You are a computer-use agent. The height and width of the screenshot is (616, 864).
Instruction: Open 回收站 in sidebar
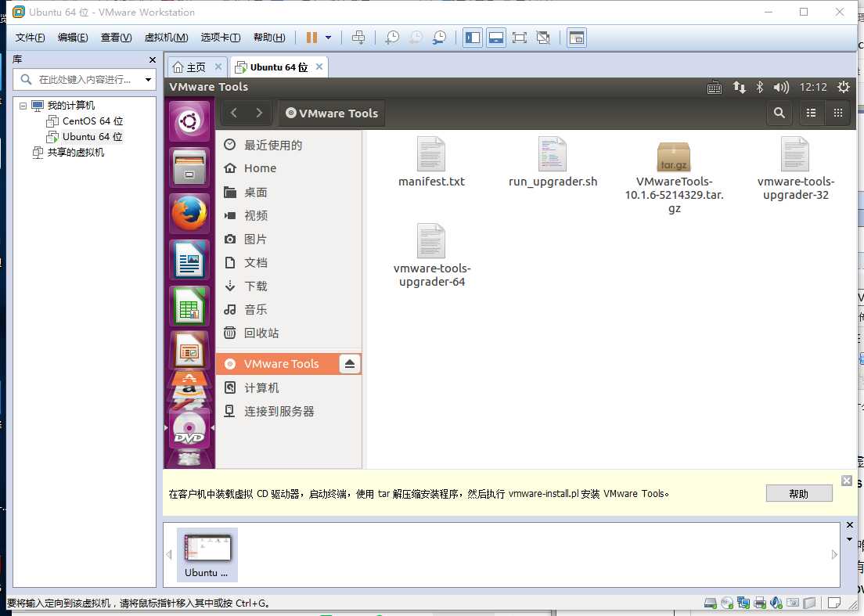[289, 333]
